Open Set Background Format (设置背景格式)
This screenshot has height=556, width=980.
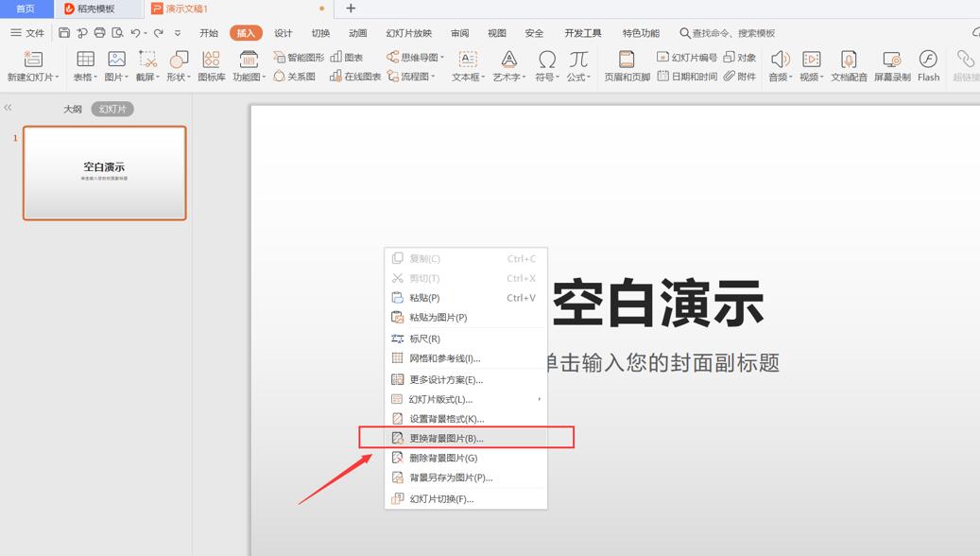(x=466, y=418)
